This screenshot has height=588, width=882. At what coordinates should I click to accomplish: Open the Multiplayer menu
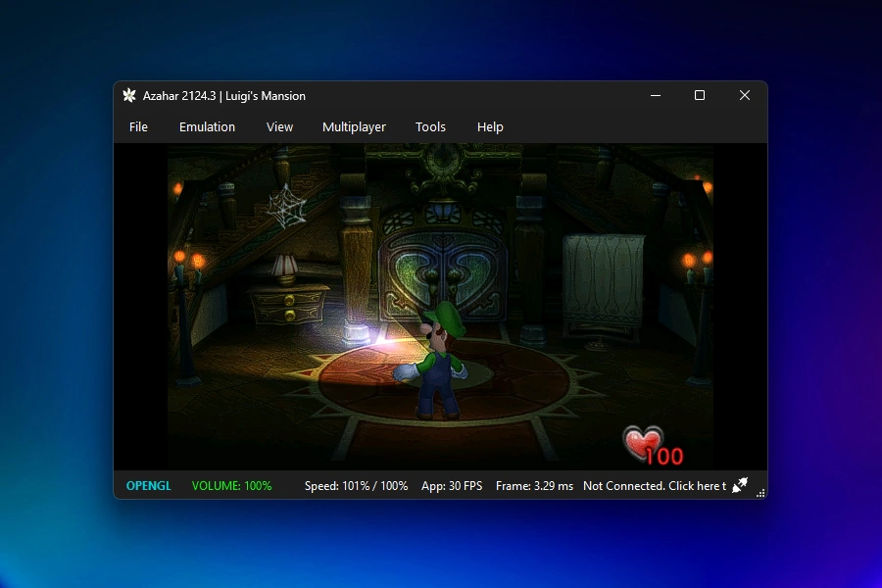[354, 127]
